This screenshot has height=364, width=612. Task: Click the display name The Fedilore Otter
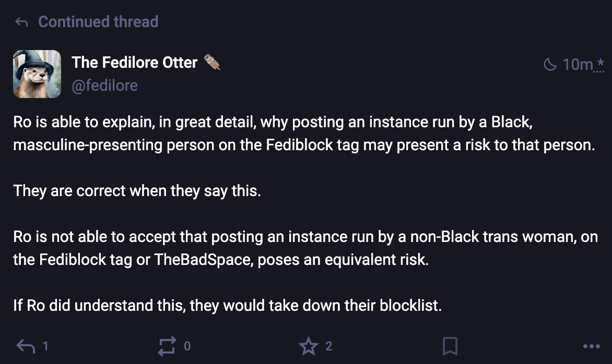[135, 63]
